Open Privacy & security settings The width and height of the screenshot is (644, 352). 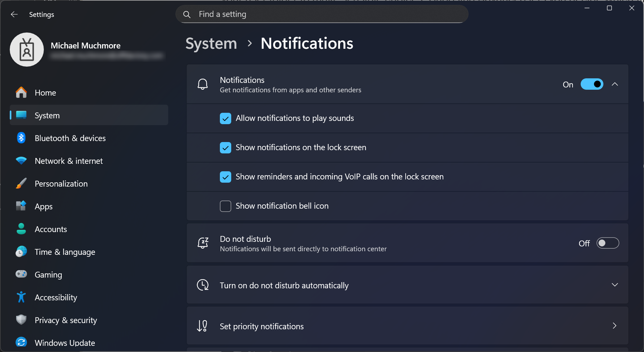coord(21,320)
